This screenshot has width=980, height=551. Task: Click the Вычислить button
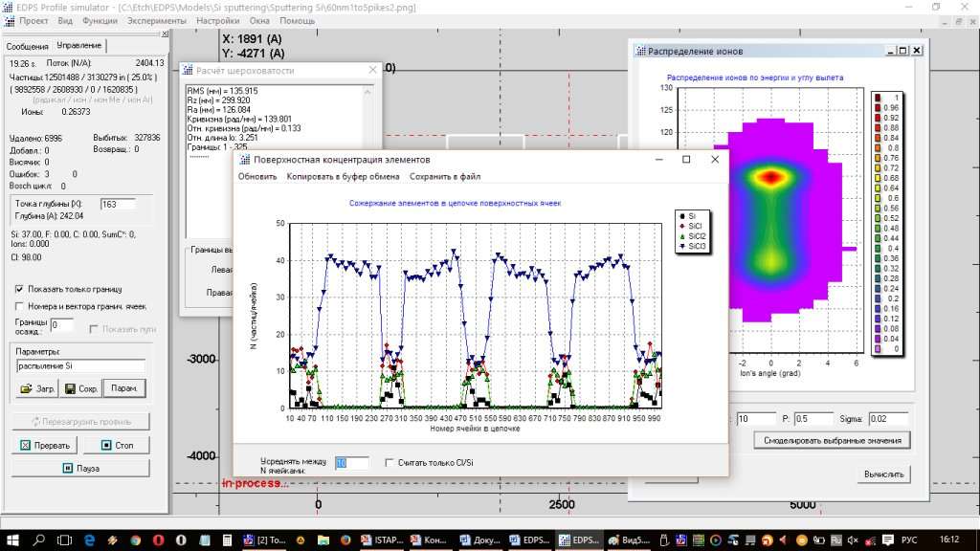[883, 474]
